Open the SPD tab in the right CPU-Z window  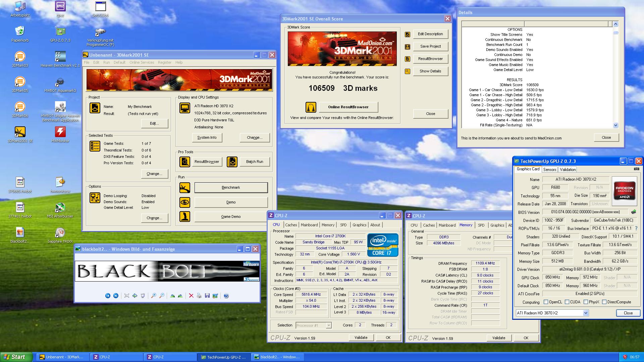point(481,225)
